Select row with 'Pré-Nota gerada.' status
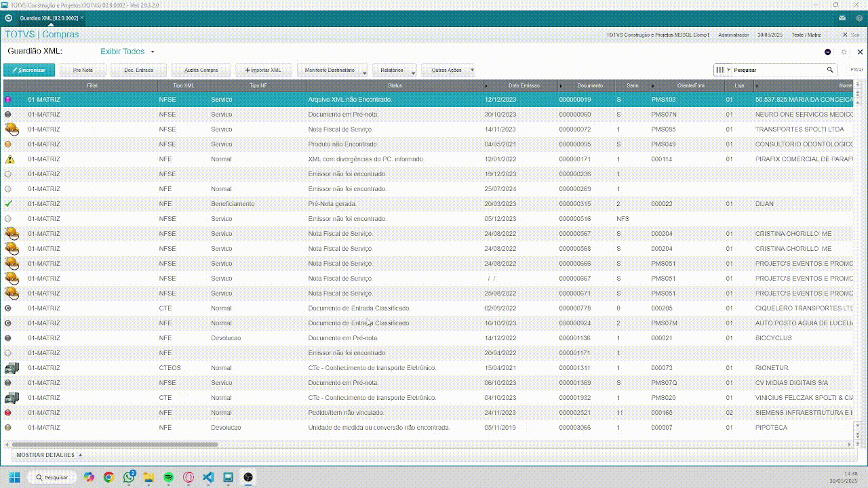 (x=429, y=204)
